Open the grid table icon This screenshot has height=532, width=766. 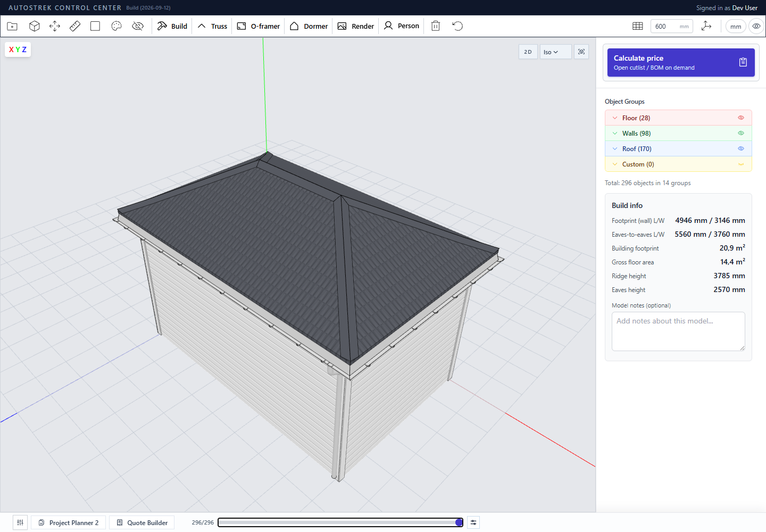[638, 26]
